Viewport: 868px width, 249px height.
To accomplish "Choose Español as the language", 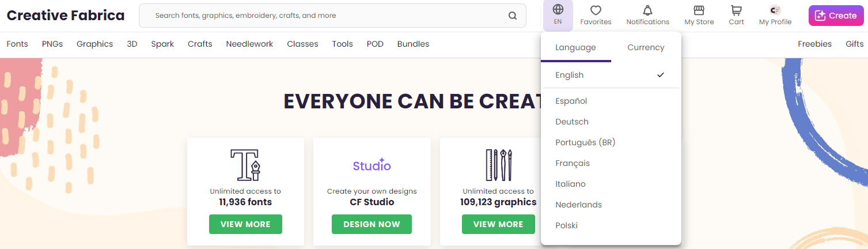I will (571, 101).
